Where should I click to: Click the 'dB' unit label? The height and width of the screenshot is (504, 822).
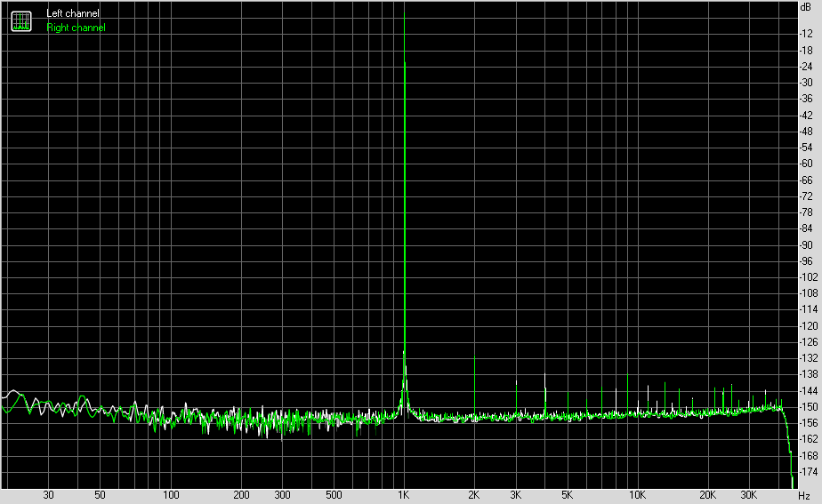tap(806, 7)
